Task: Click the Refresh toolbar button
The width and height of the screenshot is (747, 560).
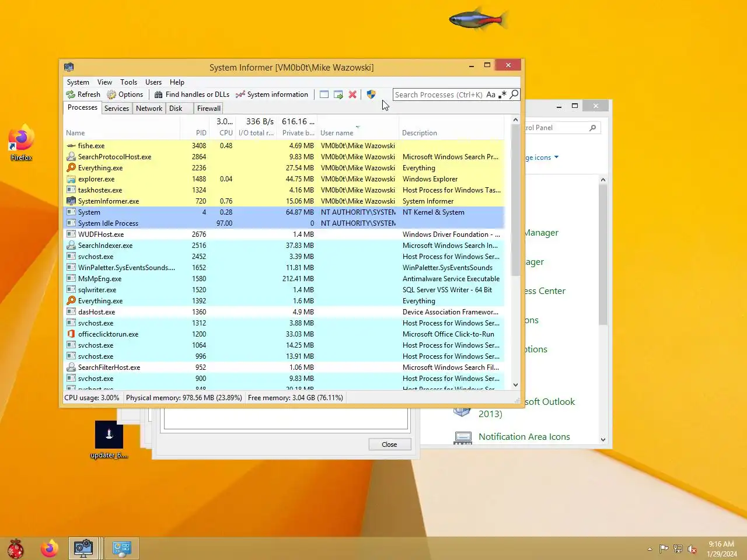Action: tap(83, 94)
